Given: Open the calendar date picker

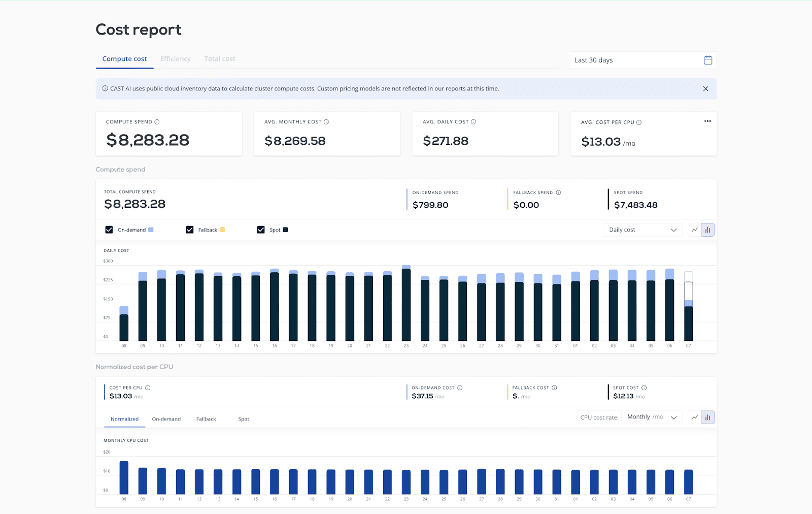Looking at the screenshot, I should (x=708, y=60).
